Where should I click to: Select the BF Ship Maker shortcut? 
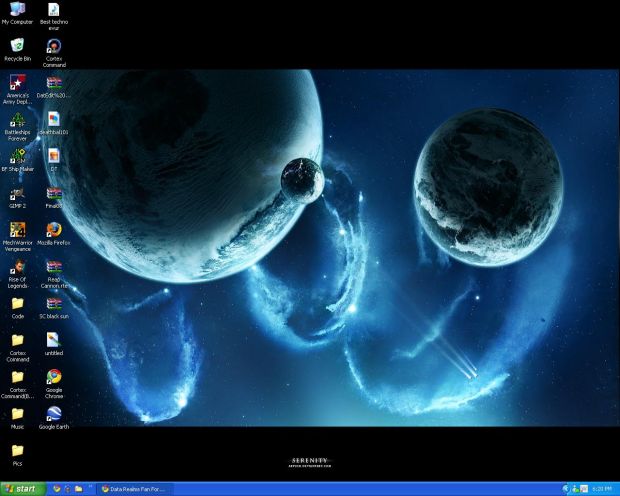click(17, 160)
